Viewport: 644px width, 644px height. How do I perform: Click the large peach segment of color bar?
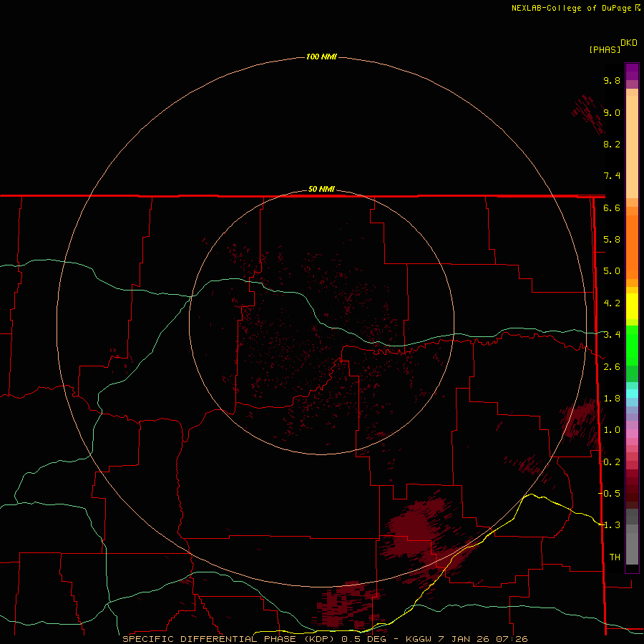(632, 147)
